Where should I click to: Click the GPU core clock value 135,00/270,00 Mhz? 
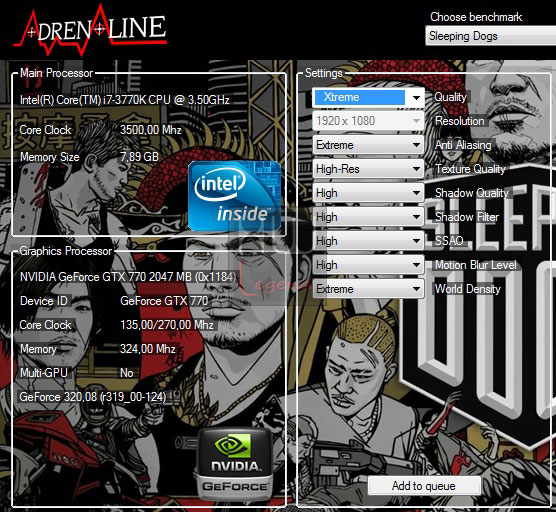coord(167,325)
